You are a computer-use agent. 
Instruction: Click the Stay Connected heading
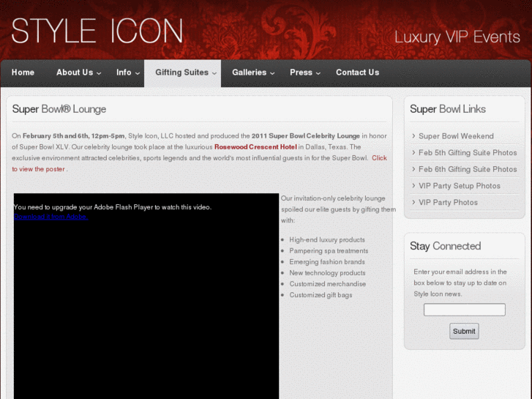[x=445, y=246]
